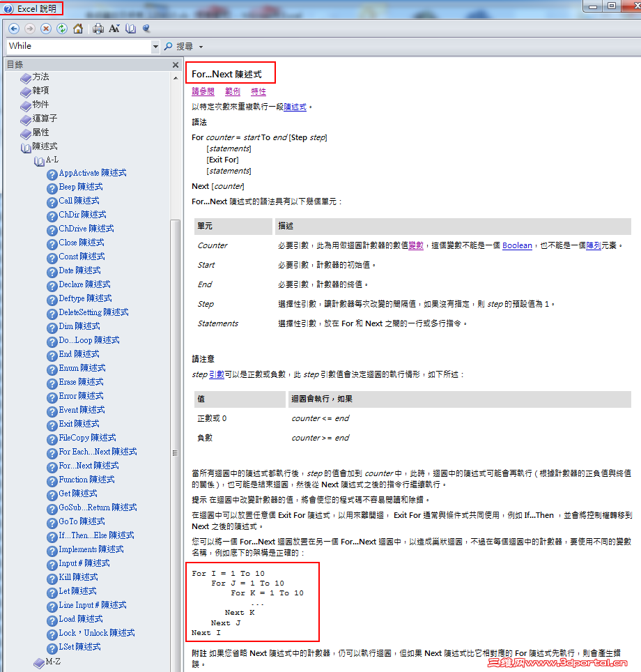Click the Forward navigation arrow icon
The width and height of the screenshot is (641, 672).
pyautogui.click(x=31, y=29)
